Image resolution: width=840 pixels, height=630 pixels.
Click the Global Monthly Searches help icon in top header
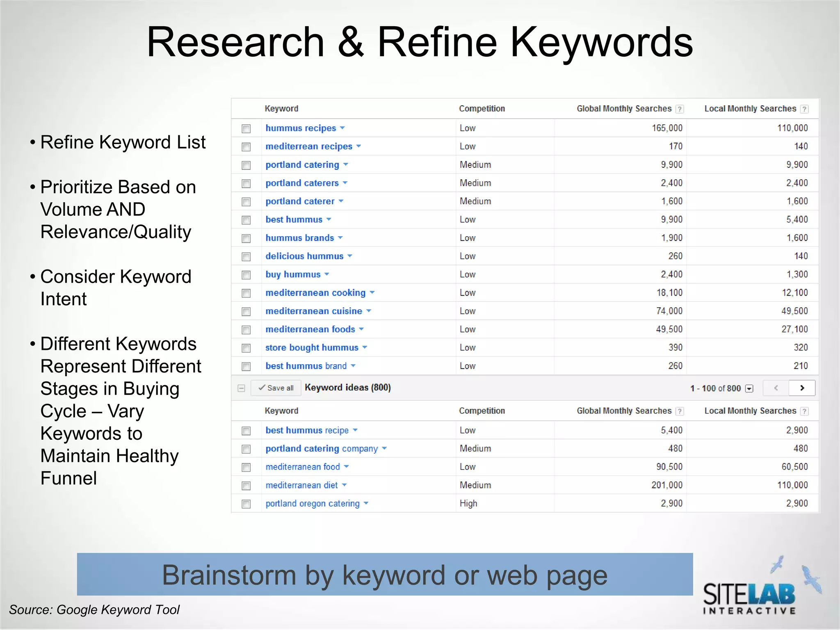pyautogui.click(x=680, y=109)
